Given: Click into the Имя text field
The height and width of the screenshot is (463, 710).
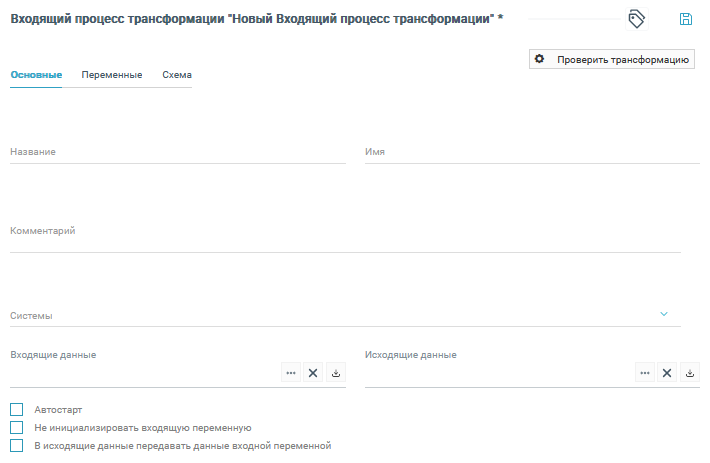Looking at the screenshot, I should point(532,152).
